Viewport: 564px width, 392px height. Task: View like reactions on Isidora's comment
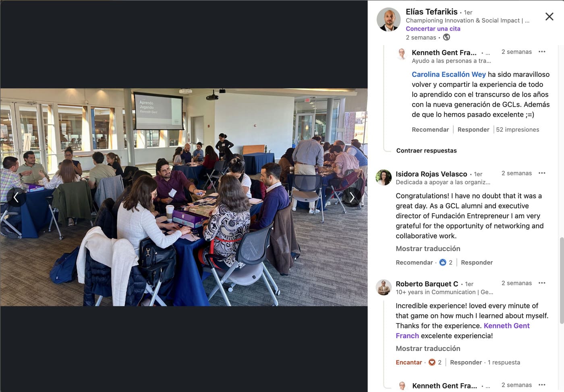pos(446,262)
